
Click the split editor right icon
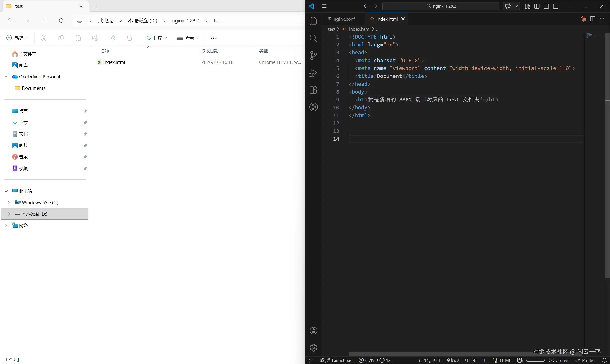[x=593, y=19]
